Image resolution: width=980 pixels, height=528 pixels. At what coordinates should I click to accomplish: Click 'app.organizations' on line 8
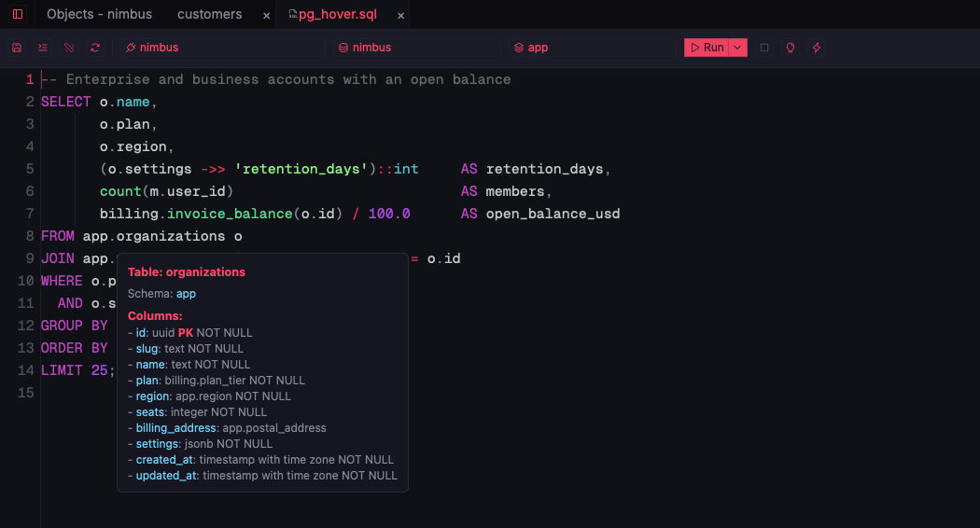coord(154,236)
